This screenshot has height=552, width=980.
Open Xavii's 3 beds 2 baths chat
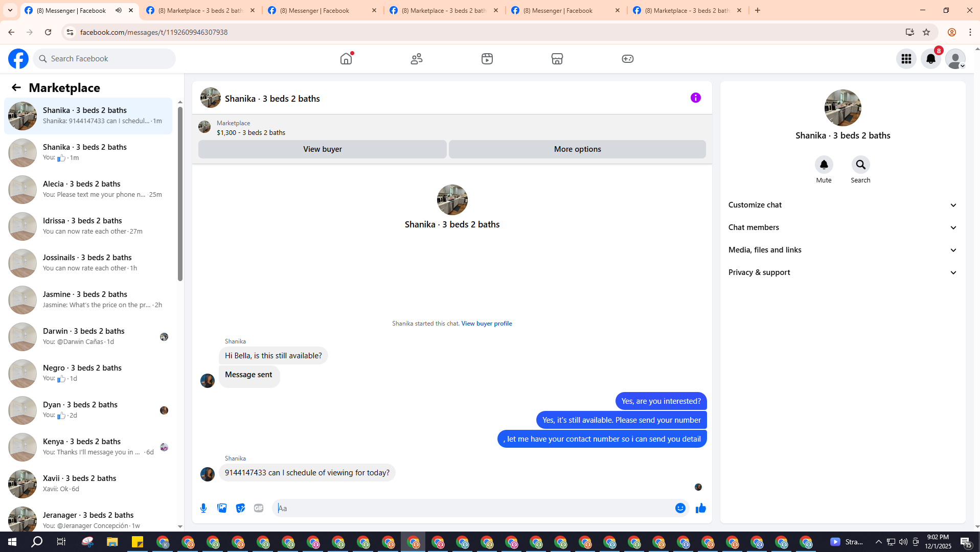click(88, 484)
